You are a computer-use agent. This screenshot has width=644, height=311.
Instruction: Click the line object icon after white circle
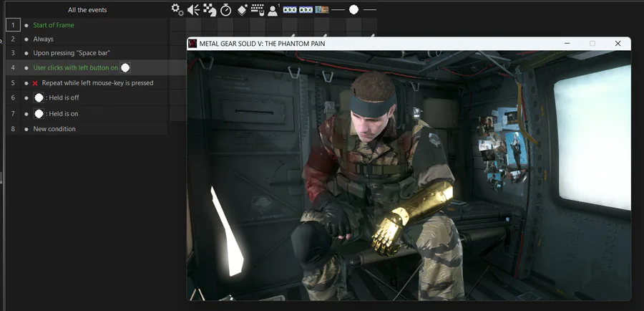(370, 9)
